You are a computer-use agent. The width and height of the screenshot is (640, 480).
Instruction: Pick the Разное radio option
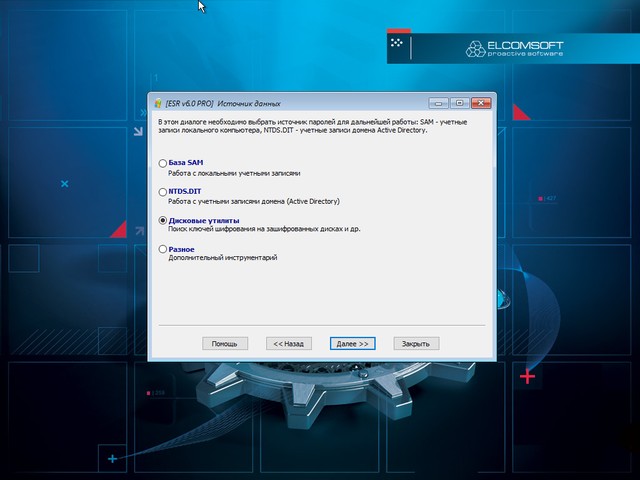tap(163, 248)
